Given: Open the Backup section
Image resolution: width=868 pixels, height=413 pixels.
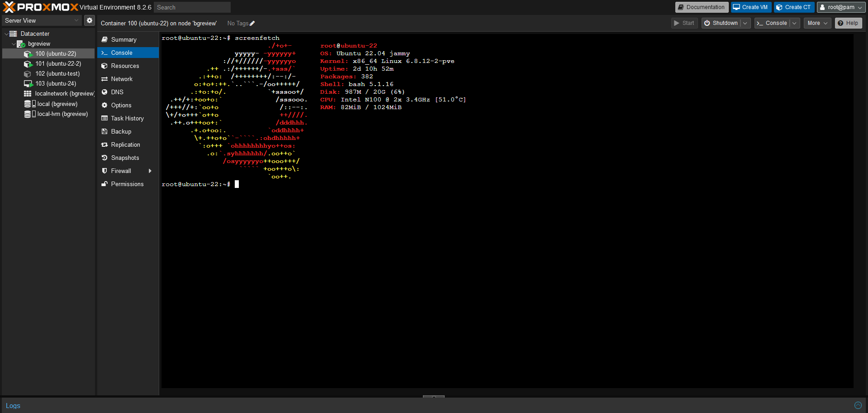Looking at the screenshot, I should 128,132.
